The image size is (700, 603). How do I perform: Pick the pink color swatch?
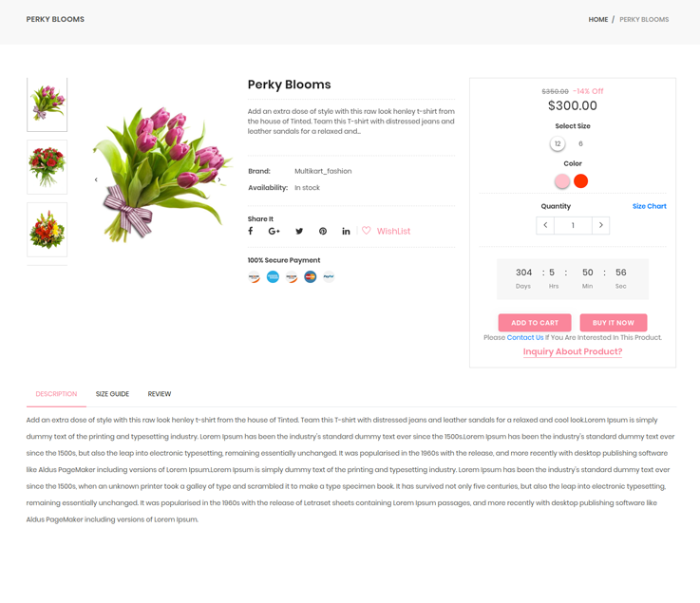562,180
